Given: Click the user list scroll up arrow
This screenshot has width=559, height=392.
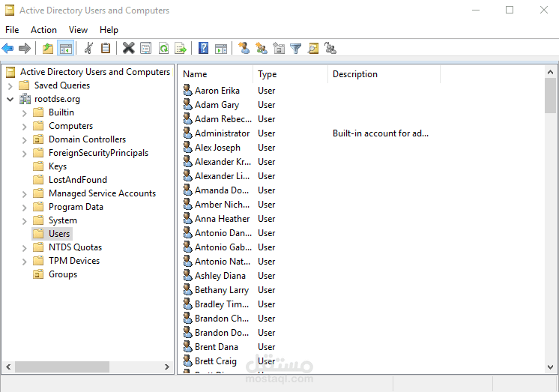Looking at the screenshot, I should [x=550, y=72].
